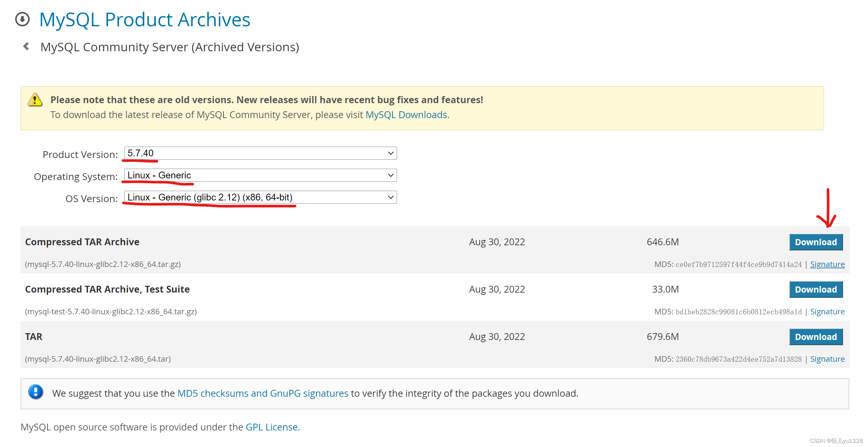Click the mysql-5.7.40-linux-glibc2.12-x86_64.tar.gz filename text
The height and width of the screenshot is (447, 868).
(103, 264)
